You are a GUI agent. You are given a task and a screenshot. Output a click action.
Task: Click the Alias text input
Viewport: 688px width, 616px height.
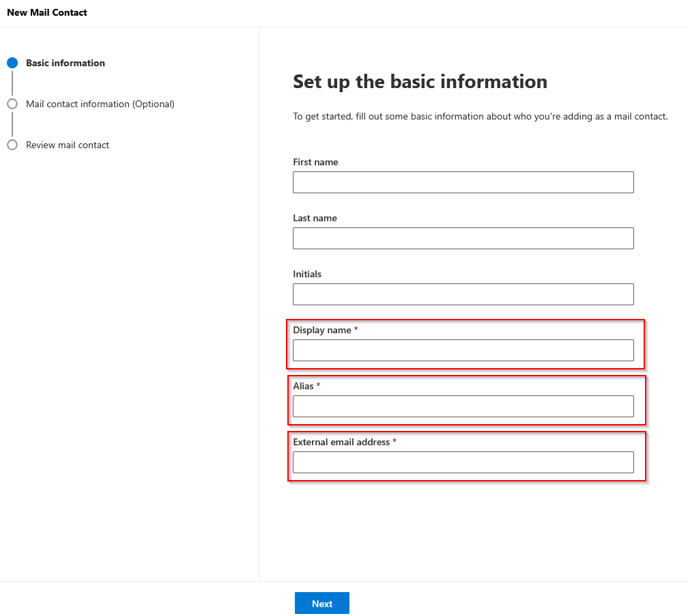[463, 406]
